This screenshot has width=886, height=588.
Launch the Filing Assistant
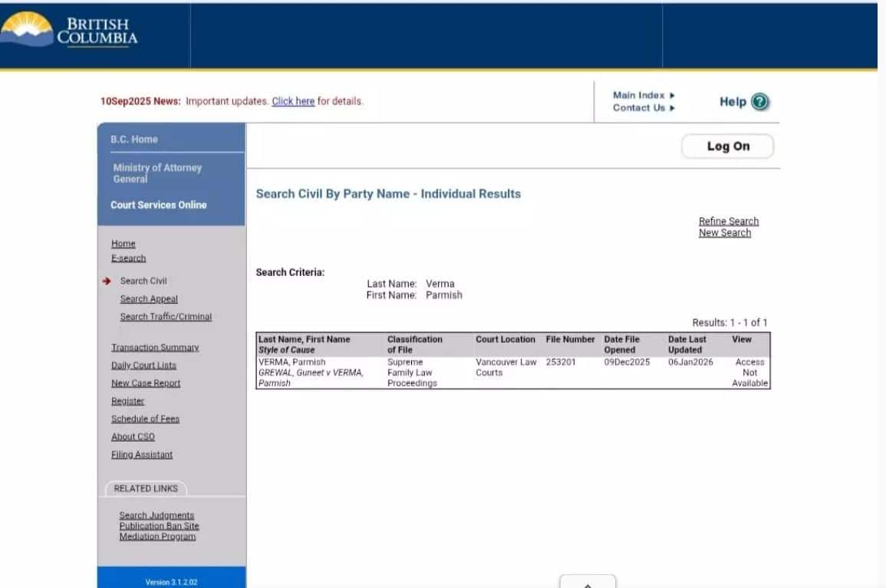point(142,455)
